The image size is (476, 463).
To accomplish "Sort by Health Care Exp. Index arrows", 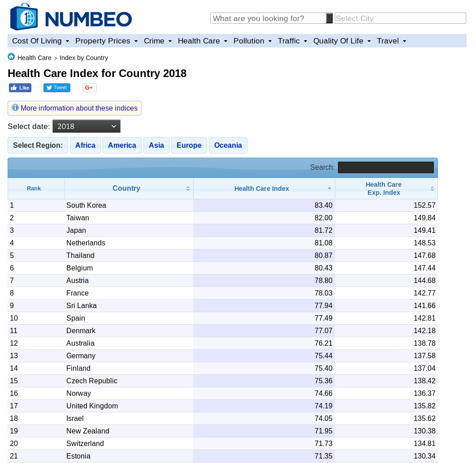I will [432, 189].
